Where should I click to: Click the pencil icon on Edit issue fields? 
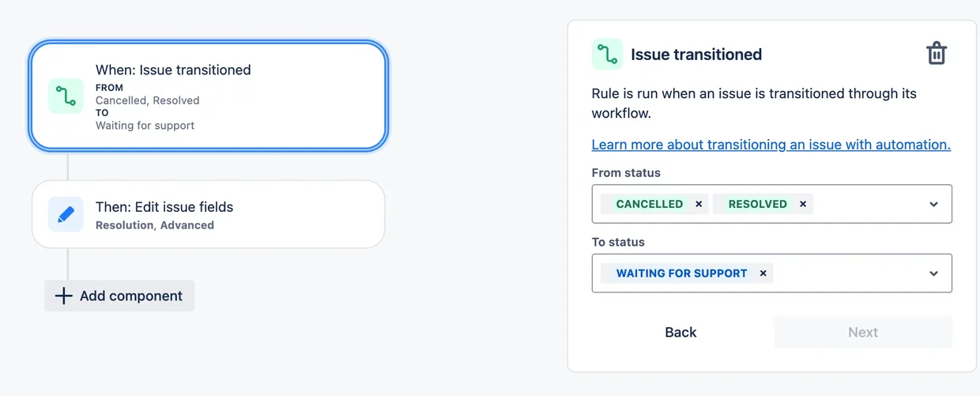(66, 214)
